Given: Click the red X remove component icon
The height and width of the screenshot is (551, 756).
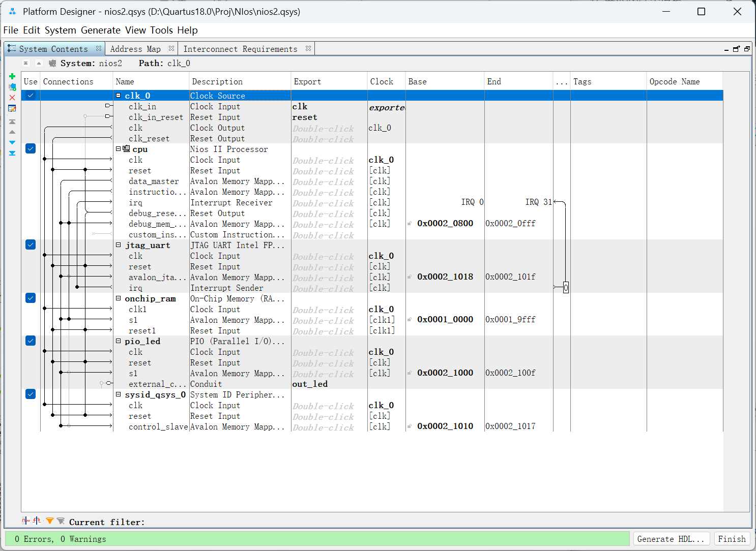Looking at the screenshot, I should coord(12,98).
